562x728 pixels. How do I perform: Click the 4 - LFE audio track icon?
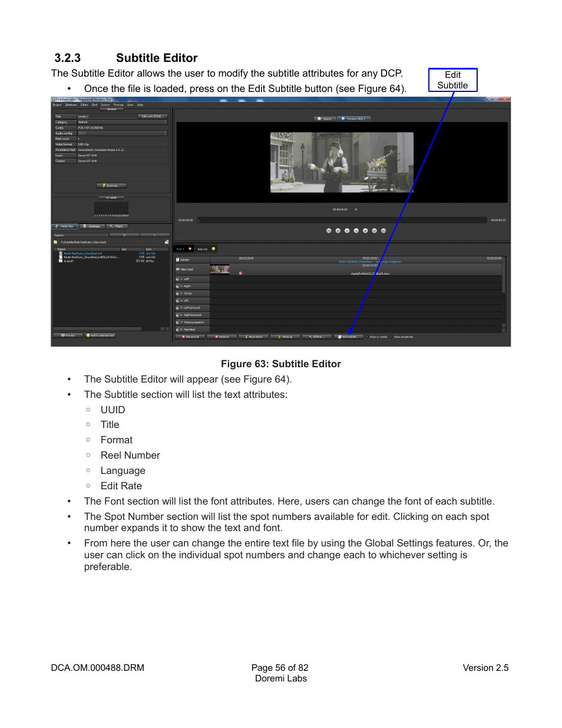[178, 301]
